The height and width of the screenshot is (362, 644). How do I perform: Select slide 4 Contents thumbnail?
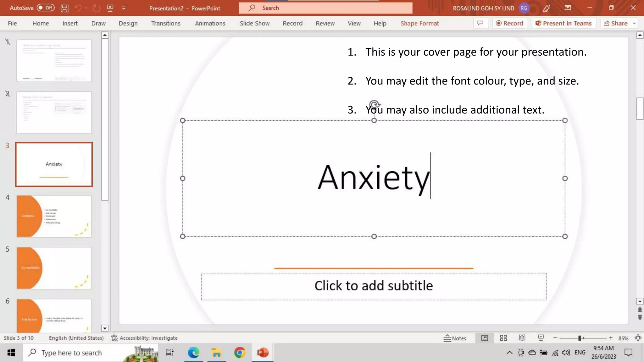54,216
